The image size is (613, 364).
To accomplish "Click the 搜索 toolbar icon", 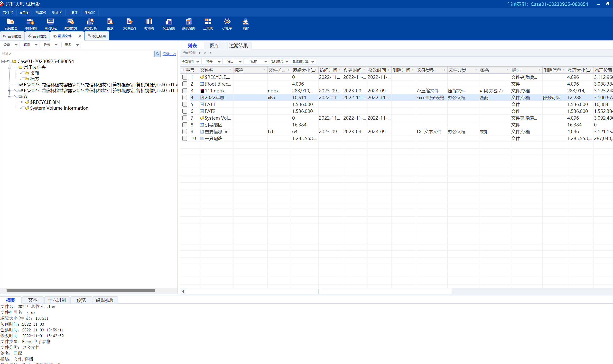I will pos(110,24).
